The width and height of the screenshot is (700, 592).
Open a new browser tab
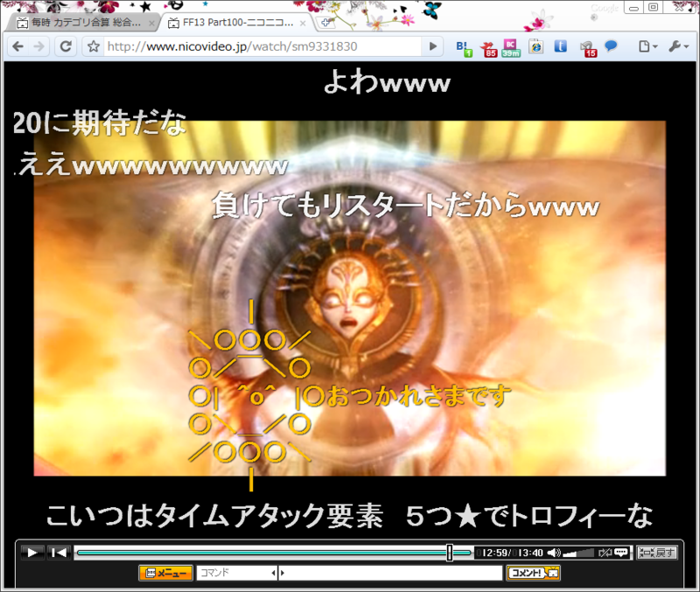(x=325, y=23)
